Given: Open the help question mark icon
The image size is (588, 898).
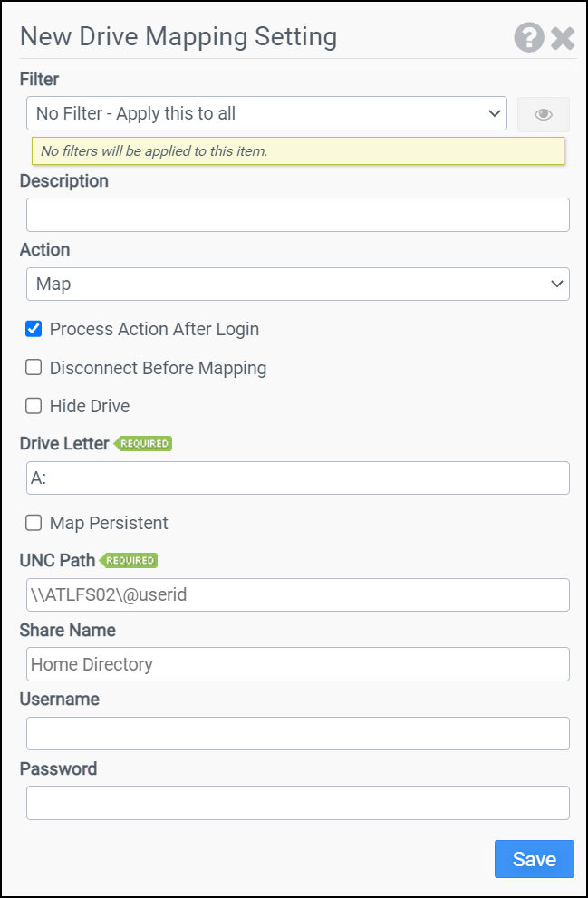Looking at the screenshot, I should coord(529,37).
